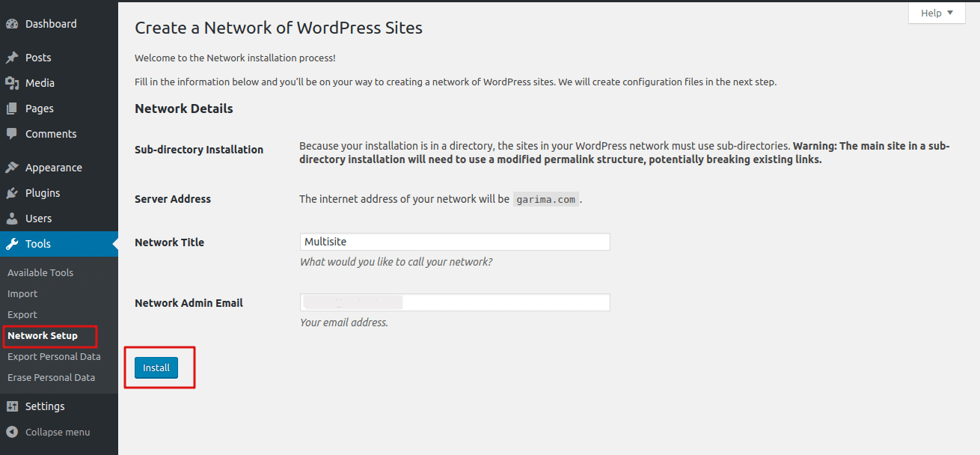Focus the Network Title text field
Viewport: 980px width, 455px height.
[x=454, y=242]
